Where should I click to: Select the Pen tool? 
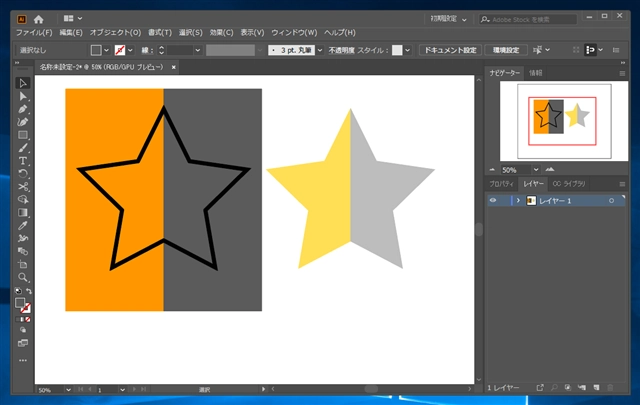(x=23, y=109)
